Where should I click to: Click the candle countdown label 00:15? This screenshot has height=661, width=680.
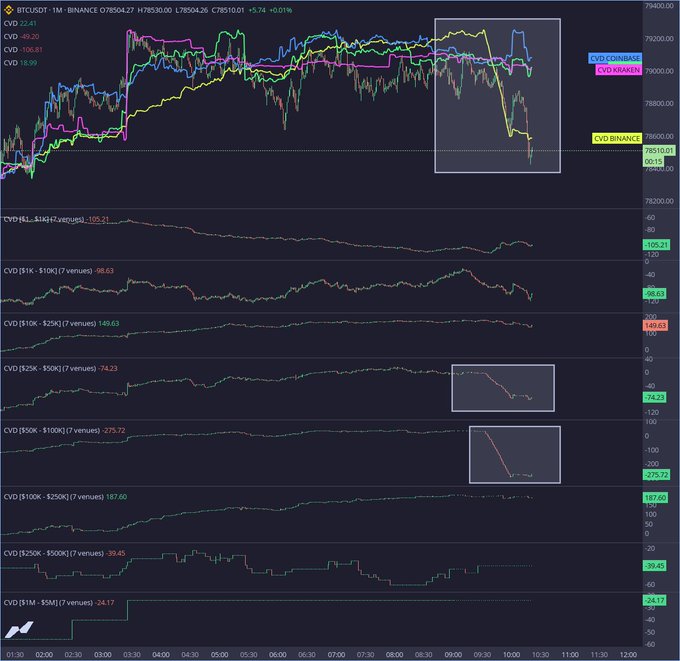(x=653, y=161)
